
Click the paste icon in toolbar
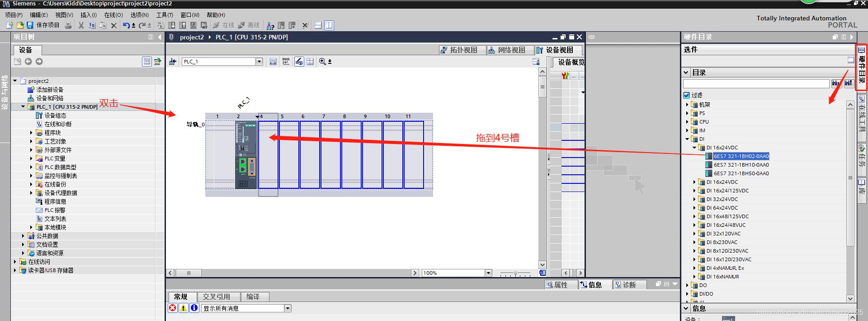[103, 25]
